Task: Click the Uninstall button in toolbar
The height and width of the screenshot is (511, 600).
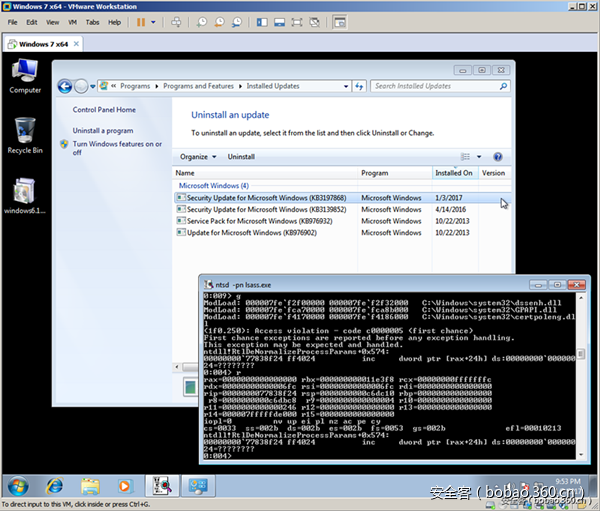Action: coord(241,157)
